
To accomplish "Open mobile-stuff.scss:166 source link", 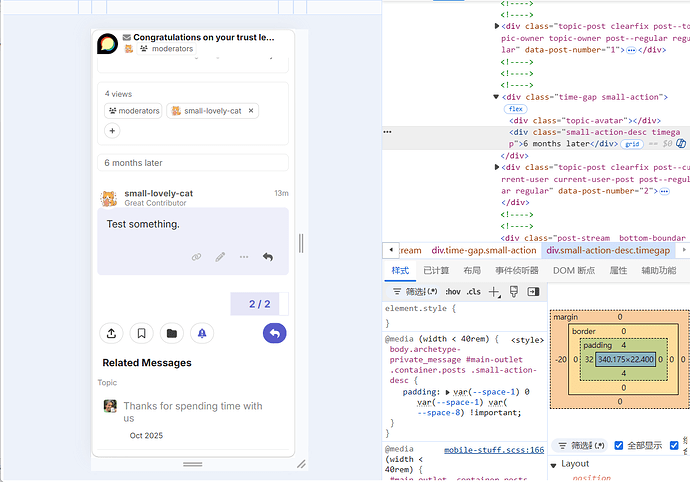I will point(494,449).
